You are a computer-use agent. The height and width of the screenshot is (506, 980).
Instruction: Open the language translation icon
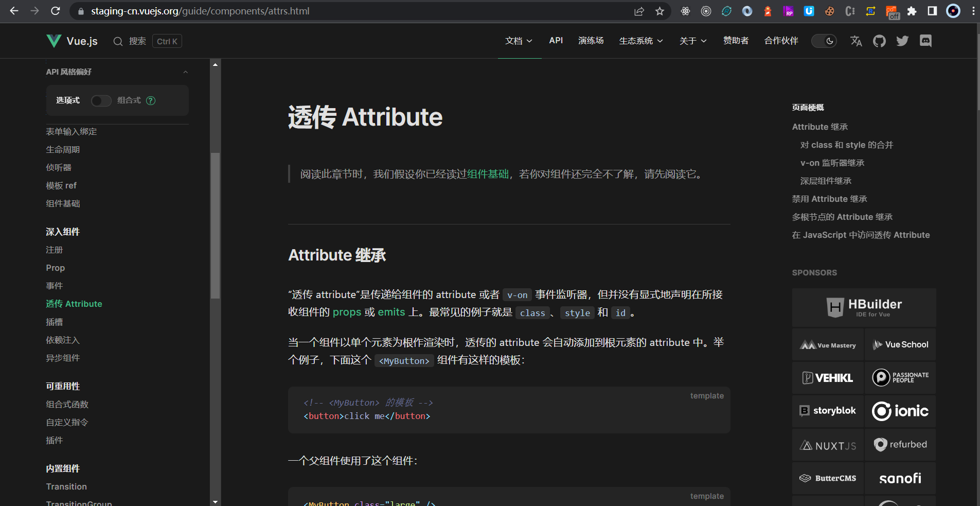856,41
